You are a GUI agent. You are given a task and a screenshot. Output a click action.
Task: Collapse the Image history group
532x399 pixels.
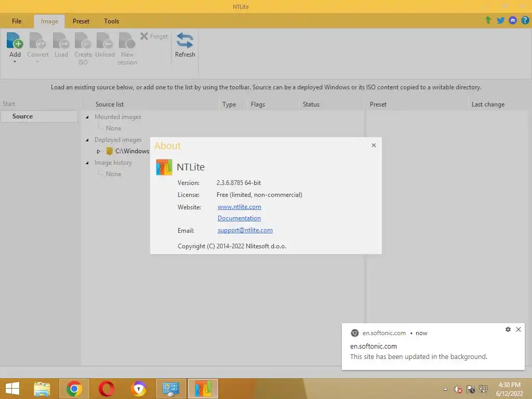pos(87,163)
